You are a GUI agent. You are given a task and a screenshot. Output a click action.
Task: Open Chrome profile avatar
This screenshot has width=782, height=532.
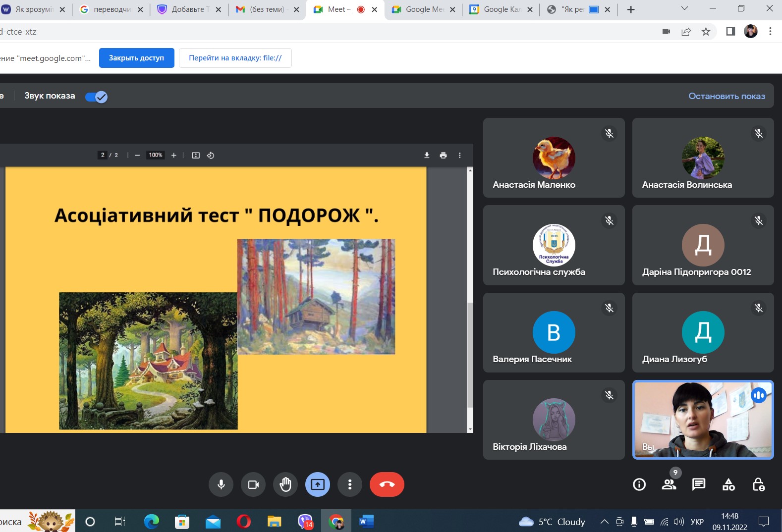coord(751,32)
